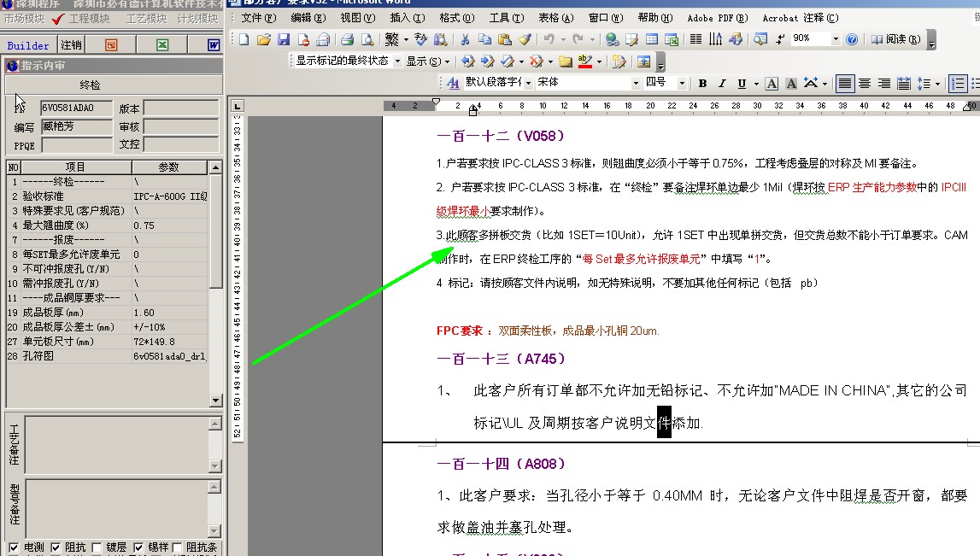Toggle character border A icon

point(772,83)
